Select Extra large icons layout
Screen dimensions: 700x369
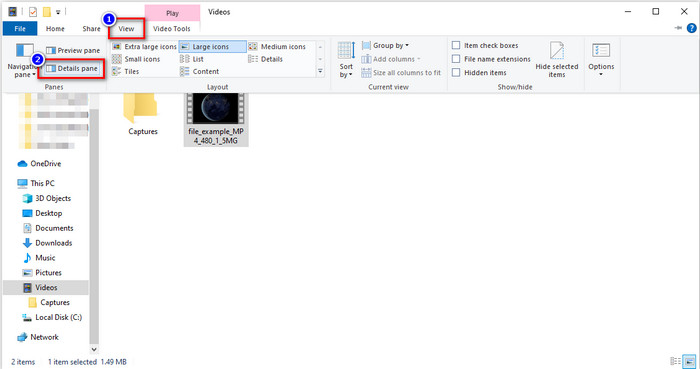[x=145, y=46]
